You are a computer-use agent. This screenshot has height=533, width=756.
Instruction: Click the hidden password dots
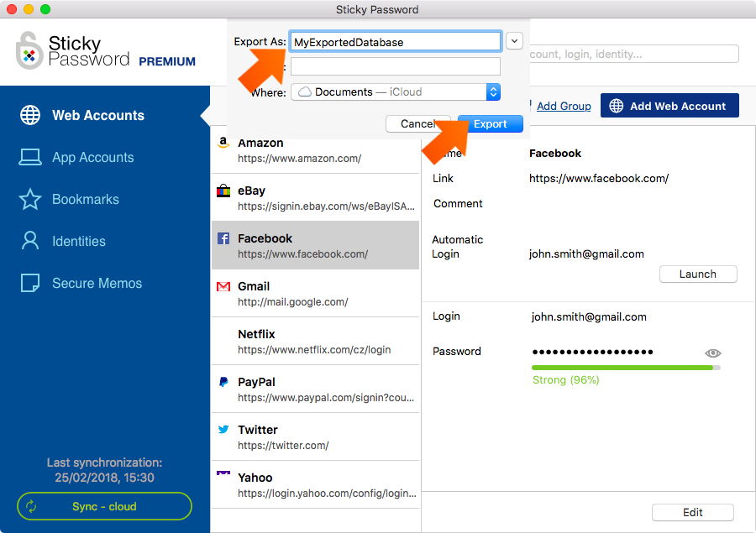[x=592, y=353]
